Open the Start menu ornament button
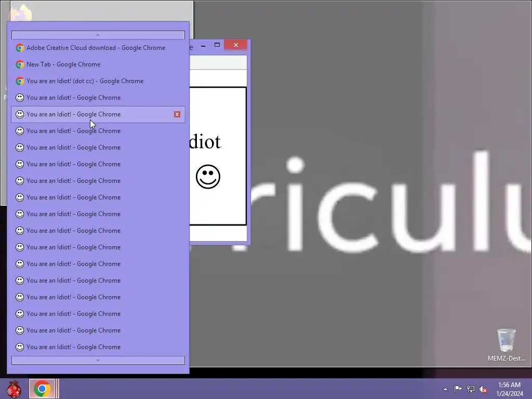 [14, 389]
